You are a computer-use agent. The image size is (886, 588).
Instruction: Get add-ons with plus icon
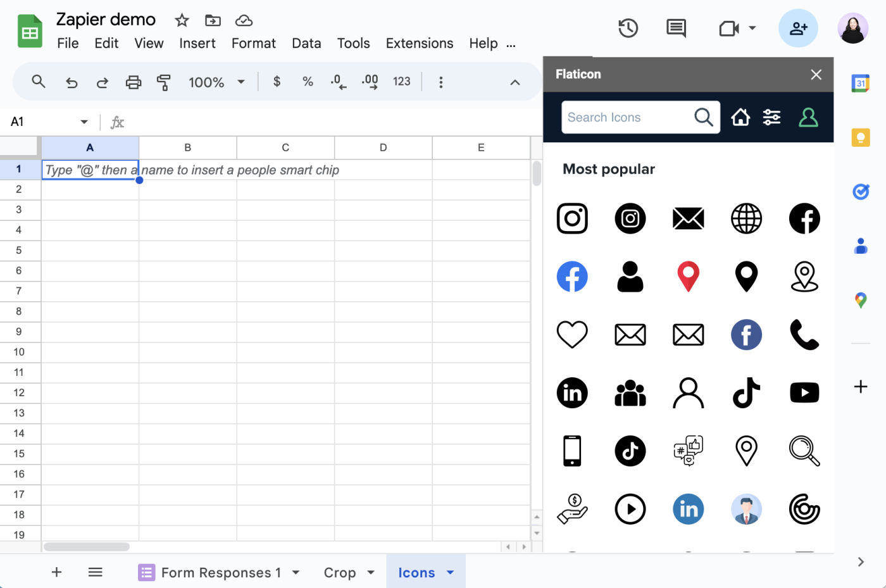[x=861, y=386]
